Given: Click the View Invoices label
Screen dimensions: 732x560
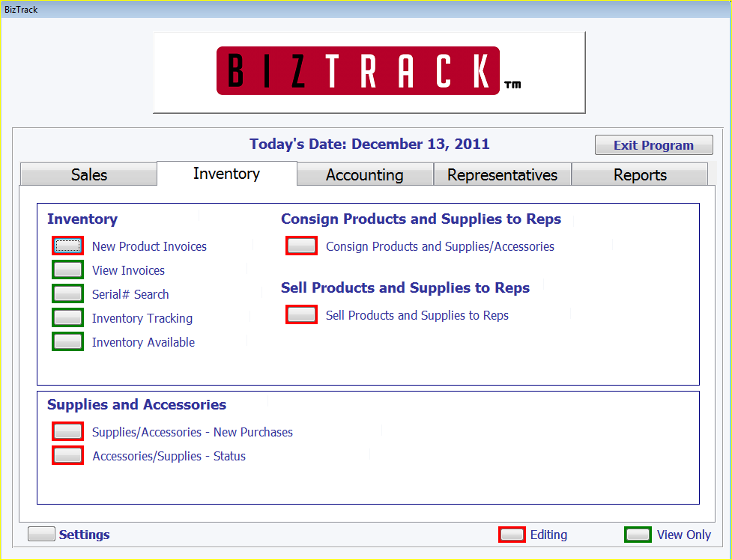Looking at the screenshot, I should coord(128,270).
